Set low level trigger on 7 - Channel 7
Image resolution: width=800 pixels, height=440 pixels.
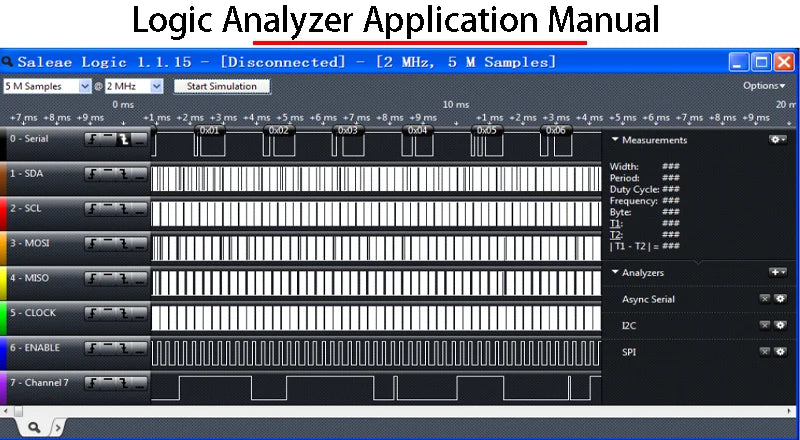click(x=140, y=383)
